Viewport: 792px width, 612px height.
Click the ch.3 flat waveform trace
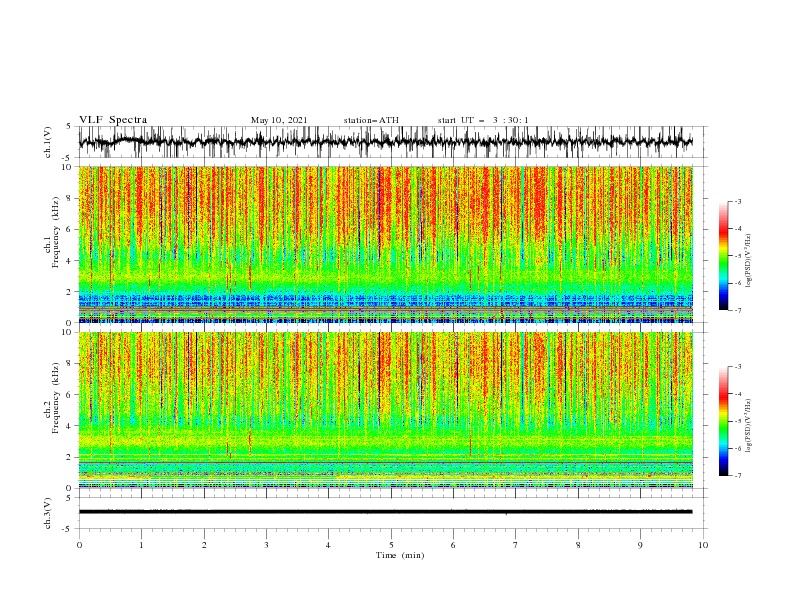385,512
